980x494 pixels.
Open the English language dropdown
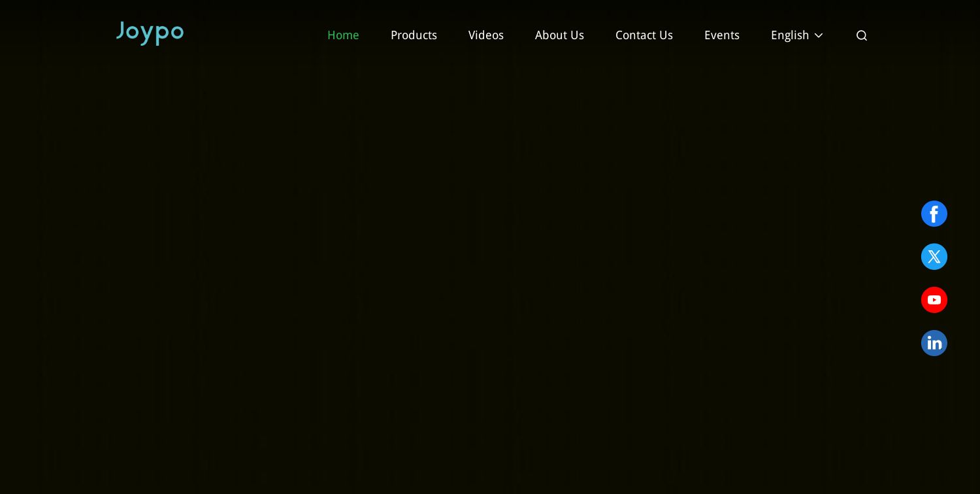(x=797, y=35)
